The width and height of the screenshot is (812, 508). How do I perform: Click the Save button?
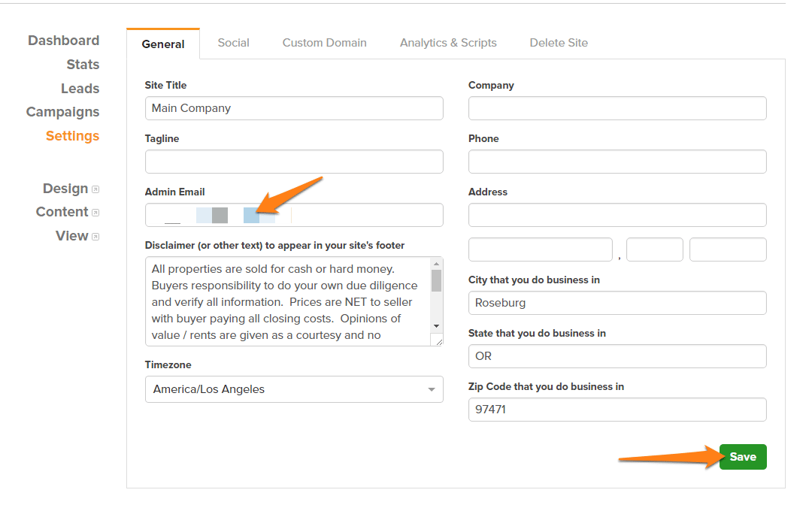click(743, 456)
